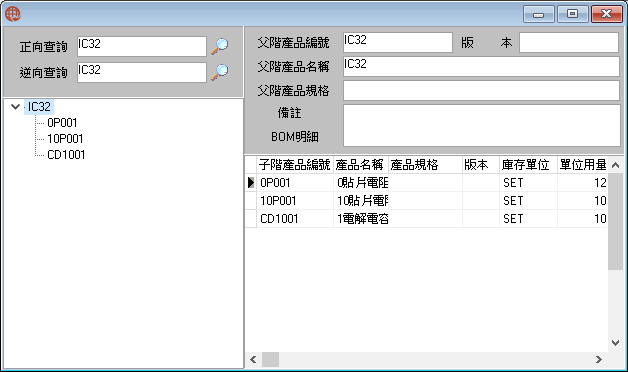Click the 產品名稱 column header
The width and height of the screenshot is (628, 372).
coord(361,165)
